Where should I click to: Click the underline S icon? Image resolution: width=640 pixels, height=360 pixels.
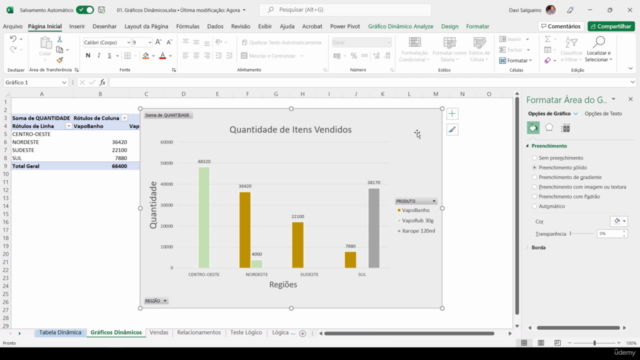click(x=109, y=56)
